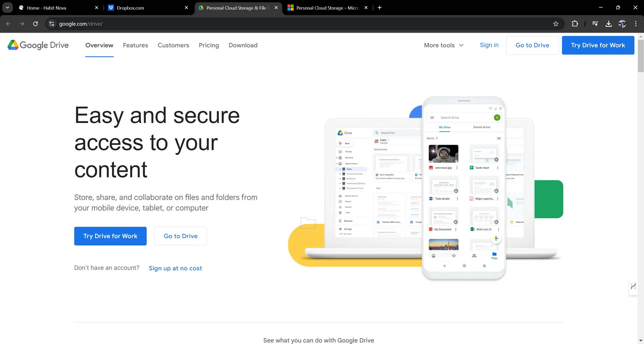
Task: Open the Features nav item
Action: (x=135, y=45)
